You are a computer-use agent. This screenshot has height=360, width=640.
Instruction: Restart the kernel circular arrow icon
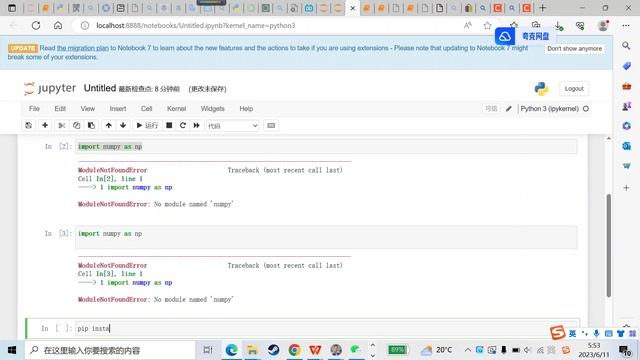click(x=183, y=125)
